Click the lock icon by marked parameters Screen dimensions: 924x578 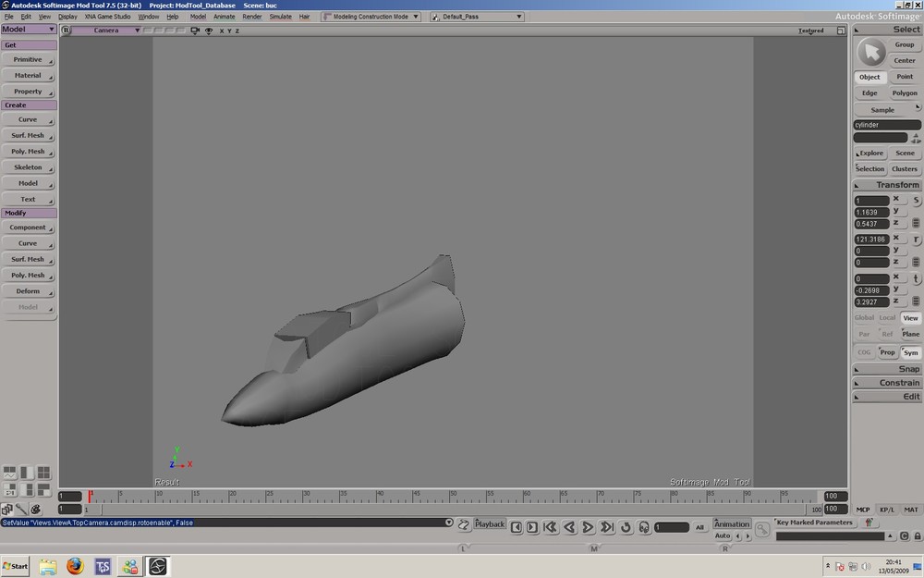[918, 536]
